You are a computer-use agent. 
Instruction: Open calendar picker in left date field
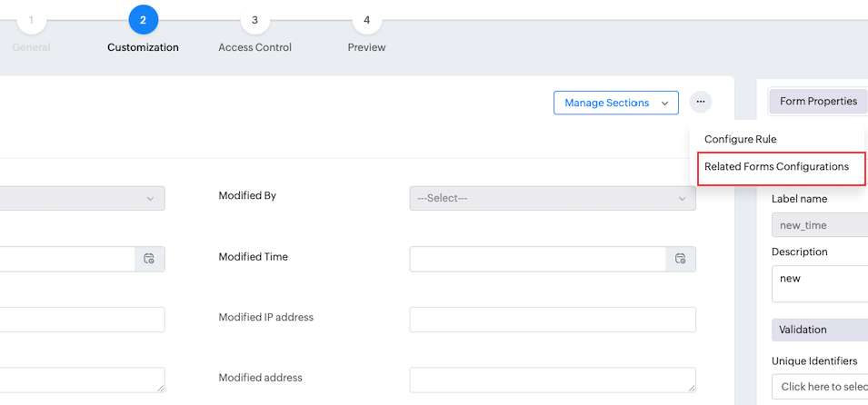150,259
